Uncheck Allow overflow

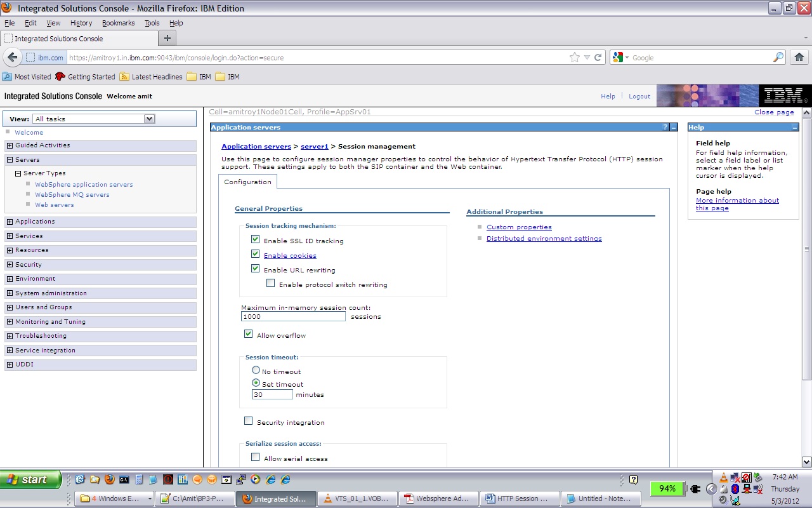pos(248,333)
